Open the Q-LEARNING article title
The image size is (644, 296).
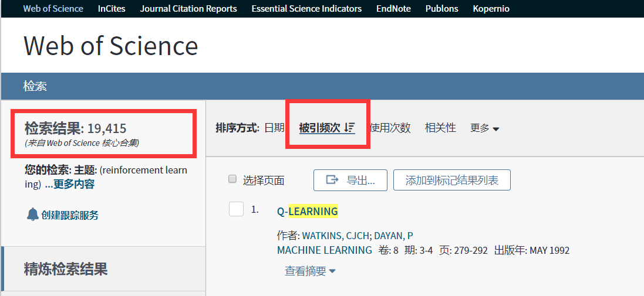pyautogui.click(x=308, y=212)
